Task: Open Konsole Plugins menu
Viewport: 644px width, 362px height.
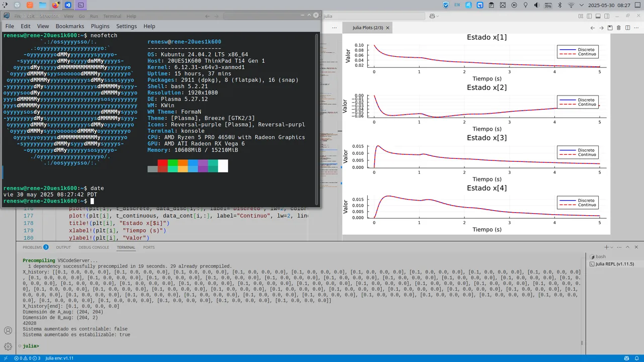Action: pos(100,26)
